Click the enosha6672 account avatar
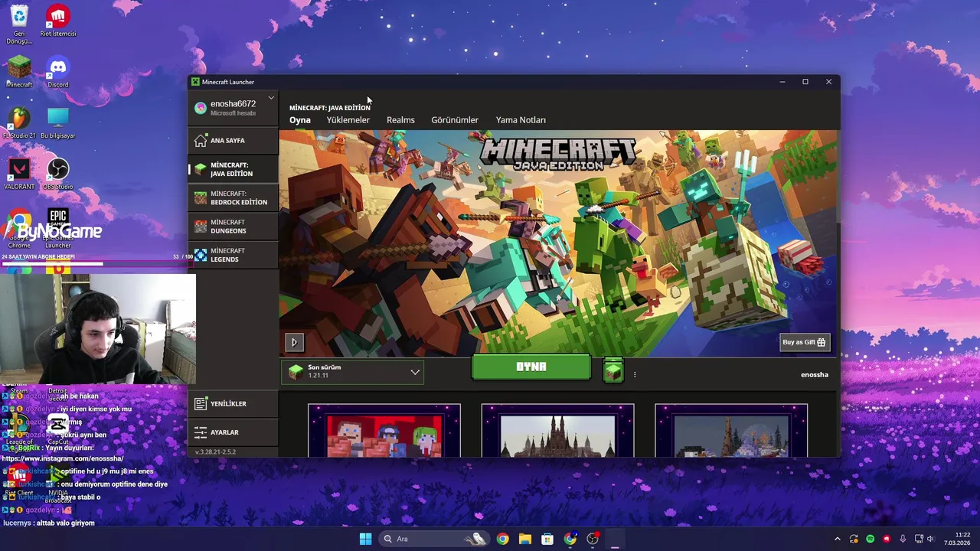Image resolution: width=980 pixels, height=551 pixels. (x=201, y=108)
